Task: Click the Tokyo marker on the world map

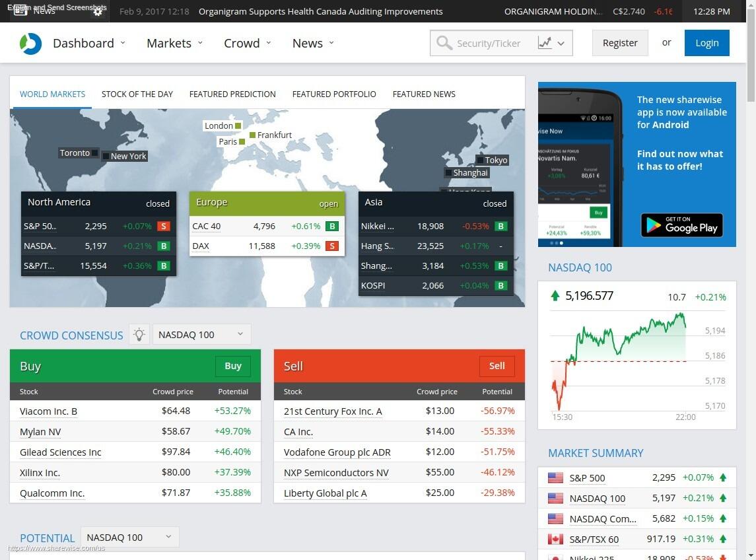Action: pyautogui.click(x=480, y=160)
